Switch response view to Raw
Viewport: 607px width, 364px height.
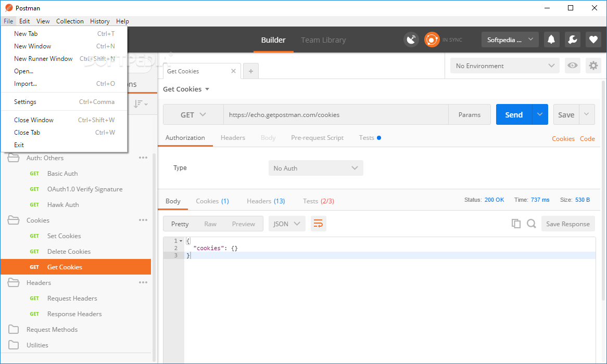[x=210, y=224]
